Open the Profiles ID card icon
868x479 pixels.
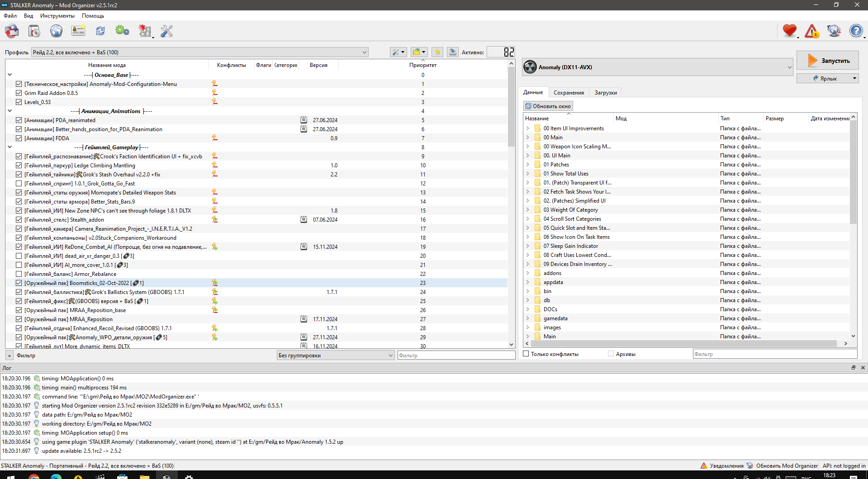point(78,31)
